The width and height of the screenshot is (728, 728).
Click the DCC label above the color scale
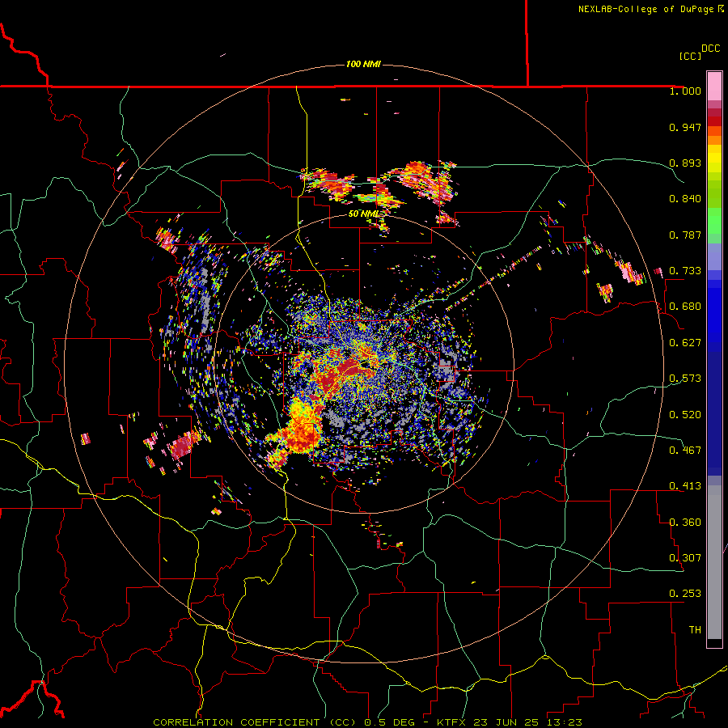711,49
